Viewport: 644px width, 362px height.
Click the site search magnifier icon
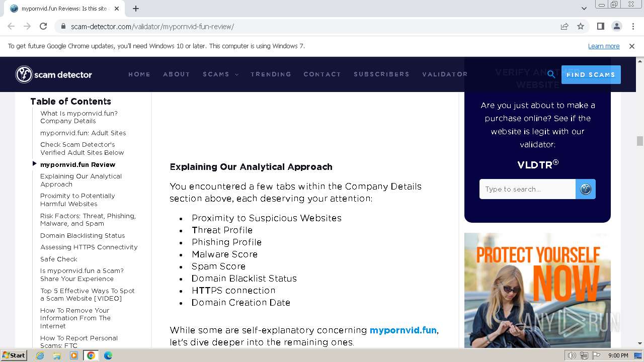[x=551, y=74]
